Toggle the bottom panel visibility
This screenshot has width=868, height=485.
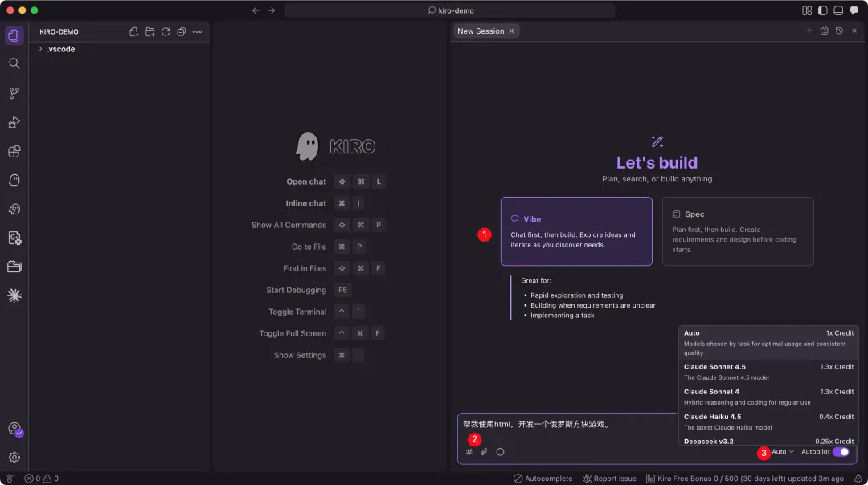tap(838, 10)
